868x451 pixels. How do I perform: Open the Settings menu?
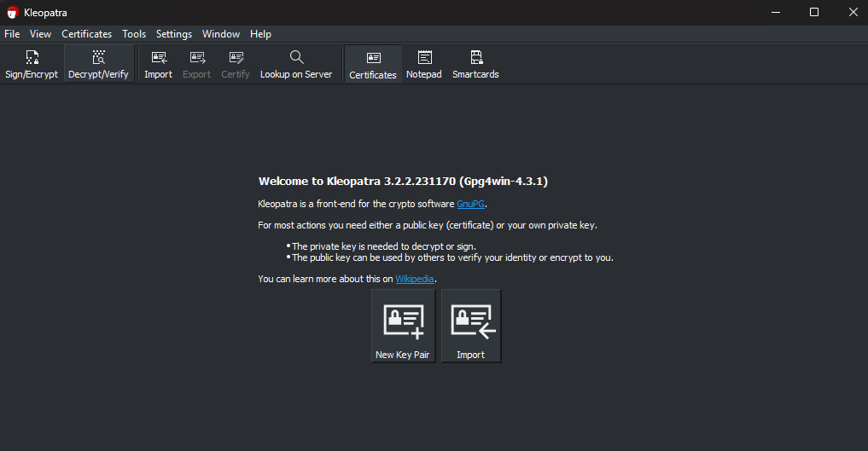(174, 34)
